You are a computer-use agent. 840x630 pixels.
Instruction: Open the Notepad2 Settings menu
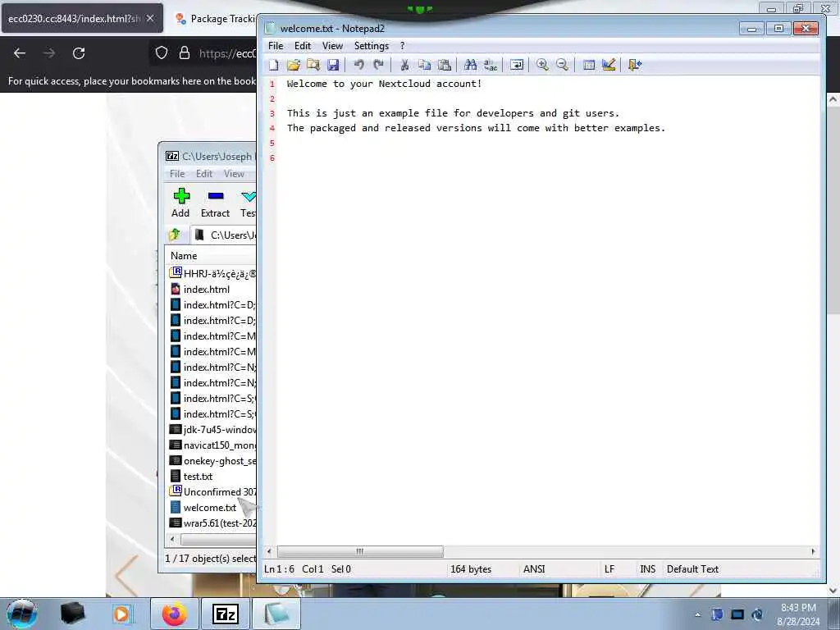click(x=372, y=46)
